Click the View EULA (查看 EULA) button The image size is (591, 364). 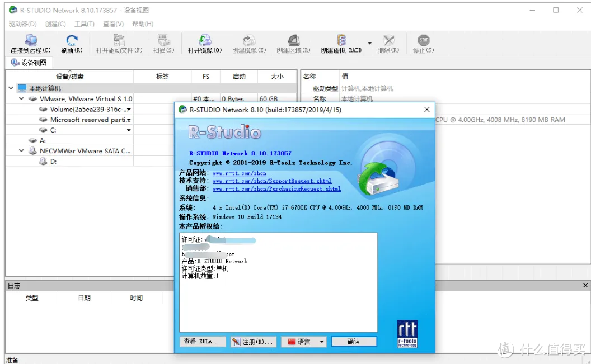pos(203,342)
